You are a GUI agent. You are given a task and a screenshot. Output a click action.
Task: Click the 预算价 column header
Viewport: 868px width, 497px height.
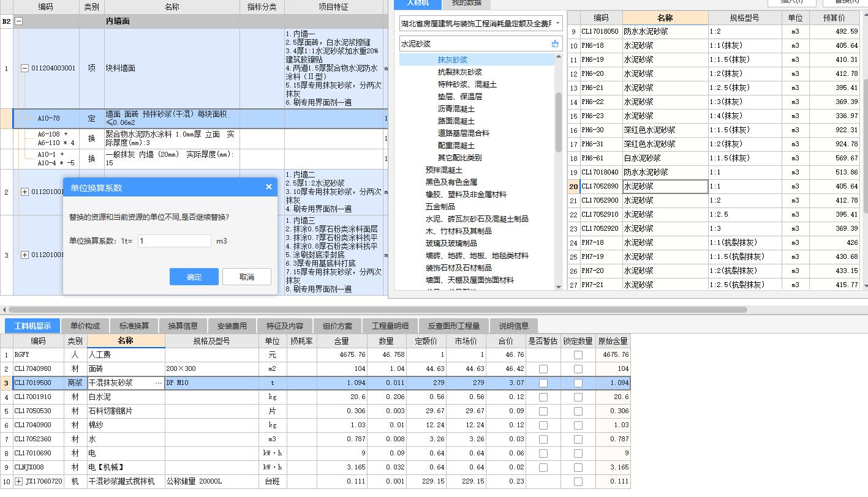(834, 18)
